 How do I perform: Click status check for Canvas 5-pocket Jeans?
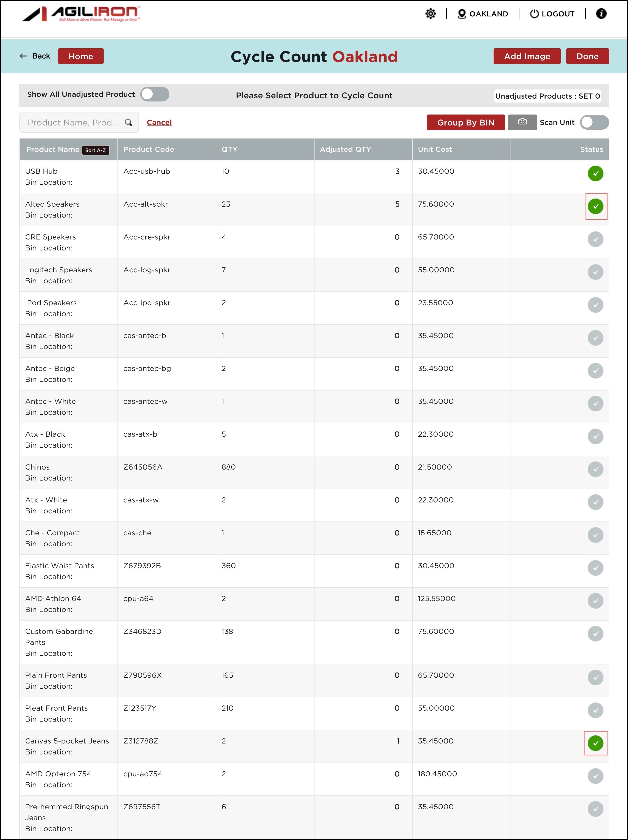pos(595,743)
